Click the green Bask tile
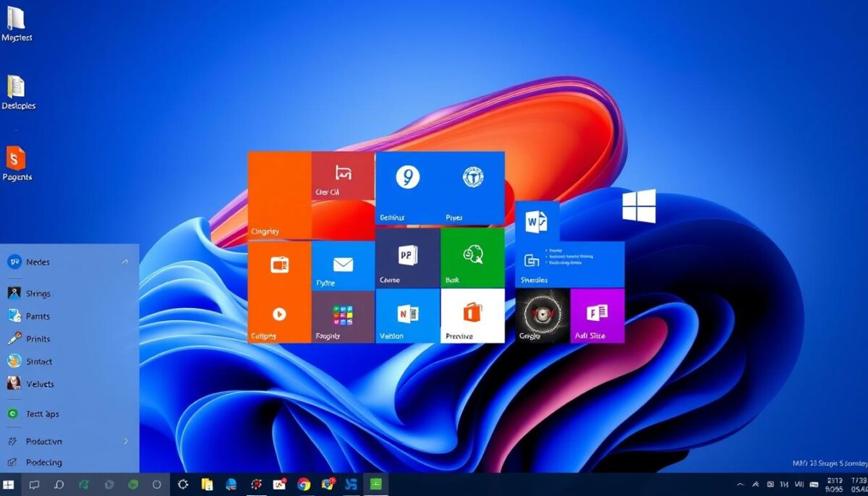 click(472, 258)
